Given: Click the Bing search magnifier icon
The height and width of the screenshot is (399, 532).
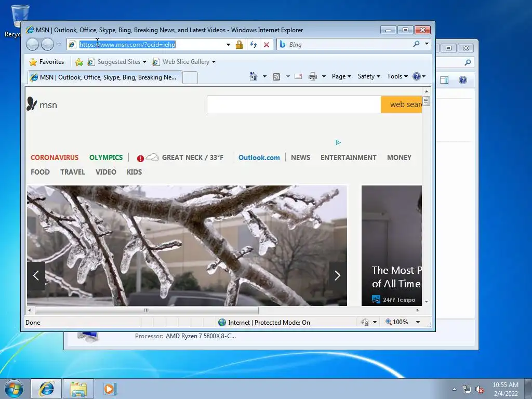Looking at the screenshot, I should coord(416,44).
